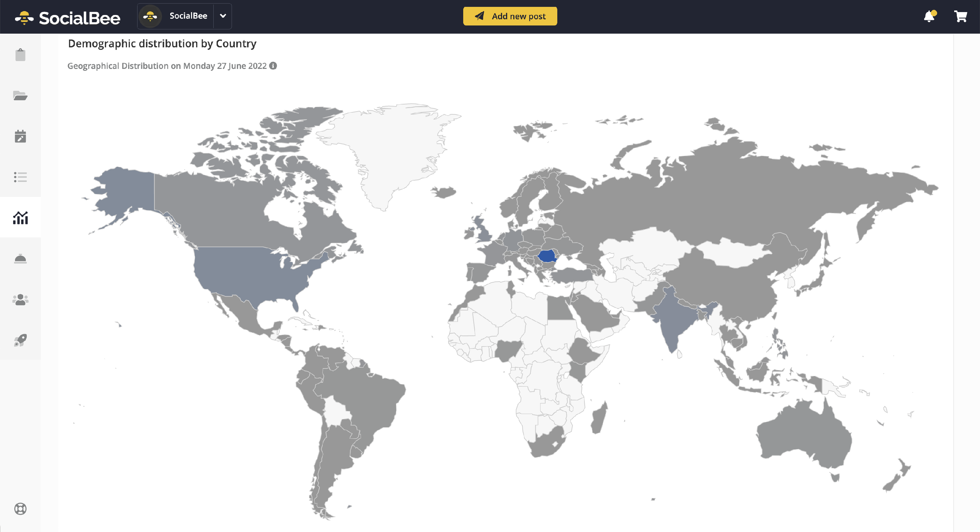Open the rocket sidebar icon

(x=20, y=340)
